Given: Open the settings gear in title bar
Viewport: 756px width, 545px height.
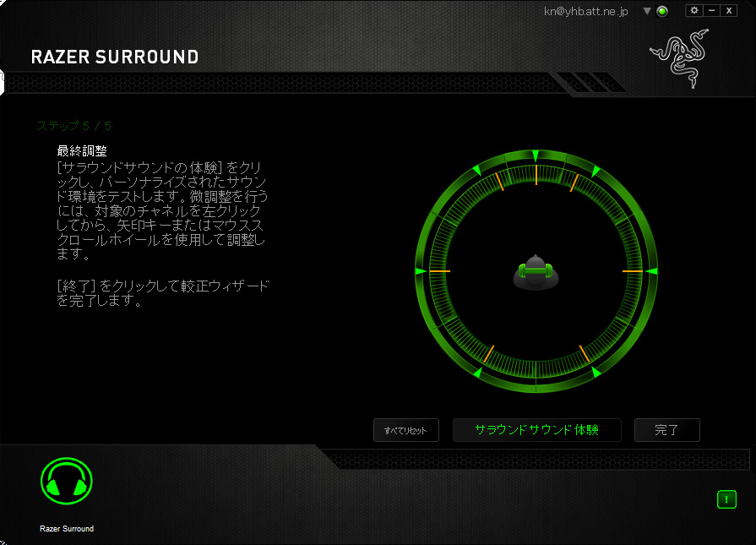Looking at the screenshot, I should coord(694,11).
